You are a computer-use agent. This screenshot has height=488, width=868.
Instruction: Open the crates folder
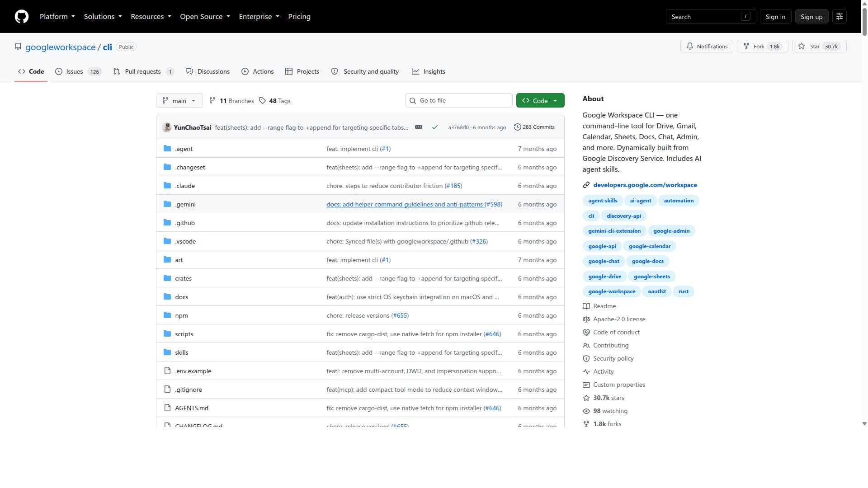point(183,278)
